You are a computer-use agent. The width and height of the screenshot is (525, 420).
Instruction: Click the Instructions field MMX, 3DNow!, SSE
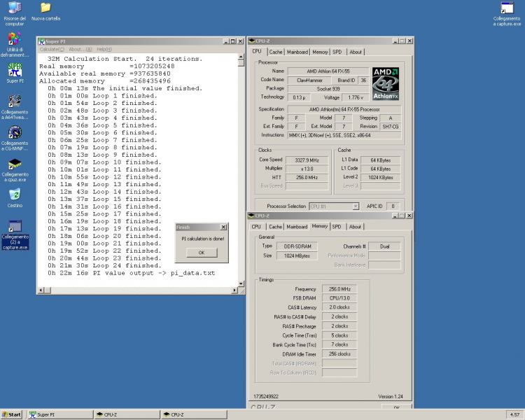344,135
